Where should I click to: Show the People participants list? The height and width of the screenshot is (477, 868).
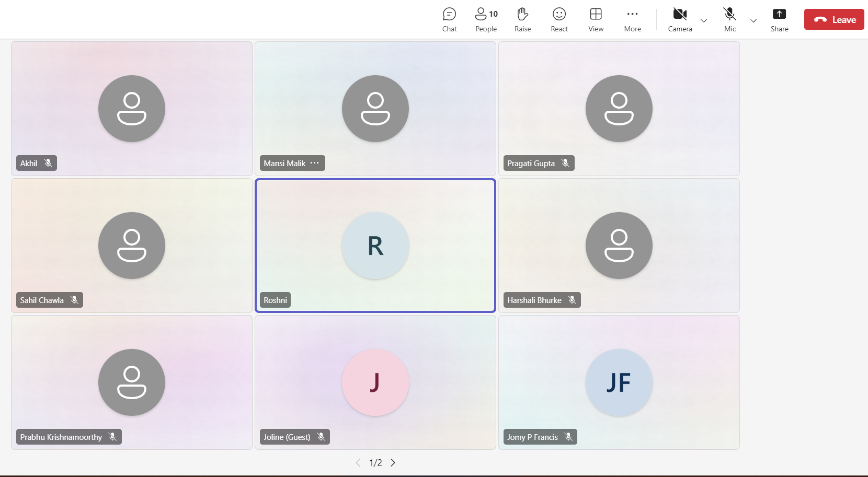pos(486,20)
